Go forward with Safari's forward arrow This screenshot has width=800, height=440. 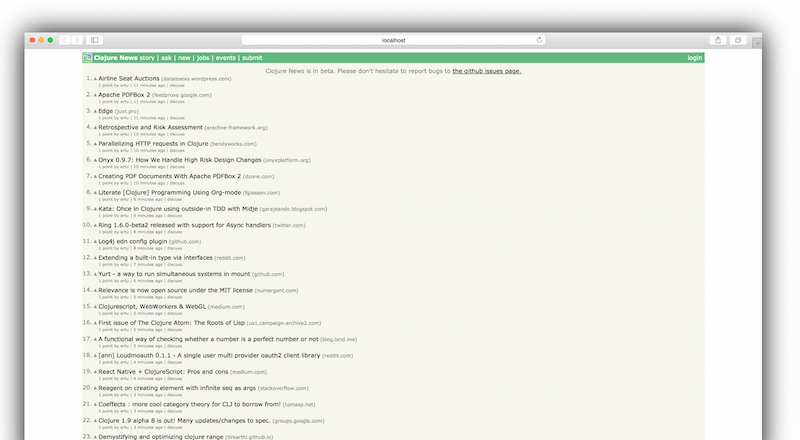point(77,40)
